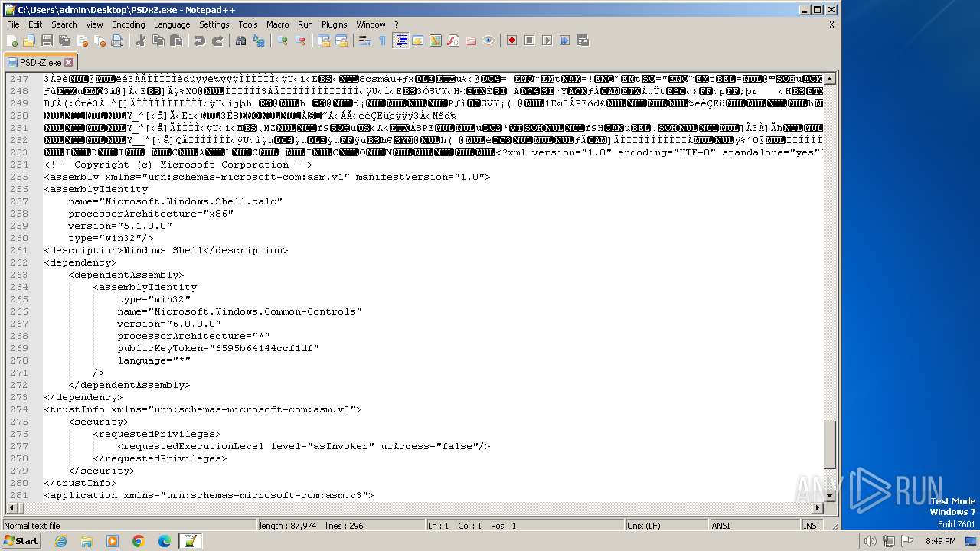Show the Document Map panel icon
980x551 pixels.
[x=436, y=41]
